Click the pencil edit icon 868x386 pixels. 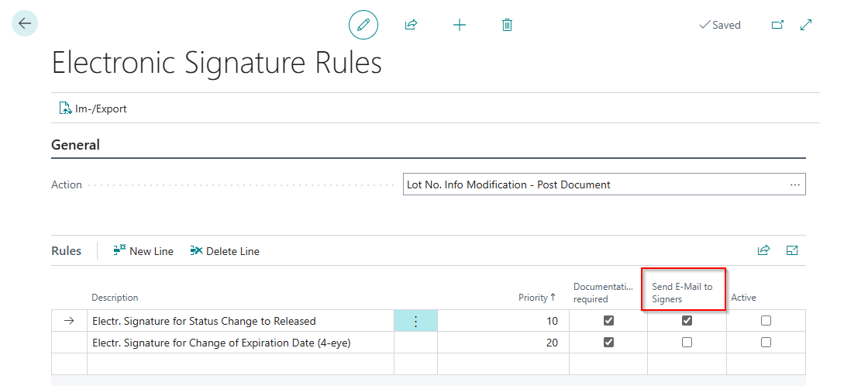363,25
